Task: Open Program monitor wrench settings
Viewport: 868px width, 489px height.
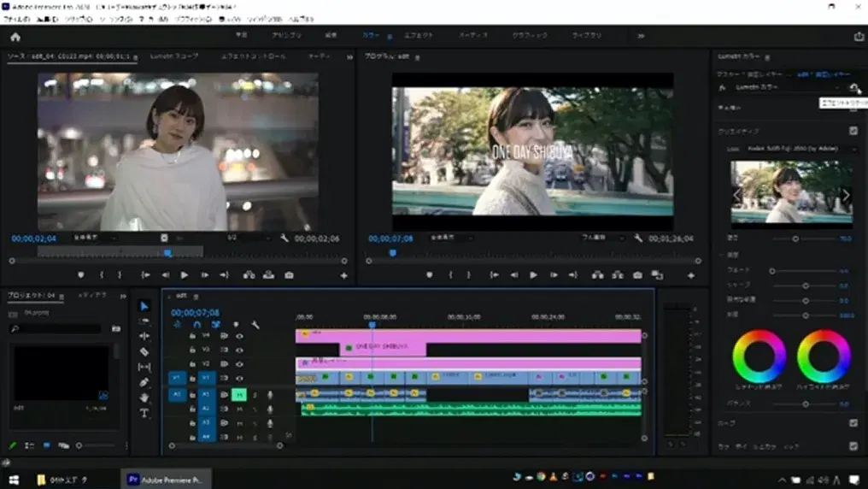Action: pyautogui.click(x=638, y=239)
